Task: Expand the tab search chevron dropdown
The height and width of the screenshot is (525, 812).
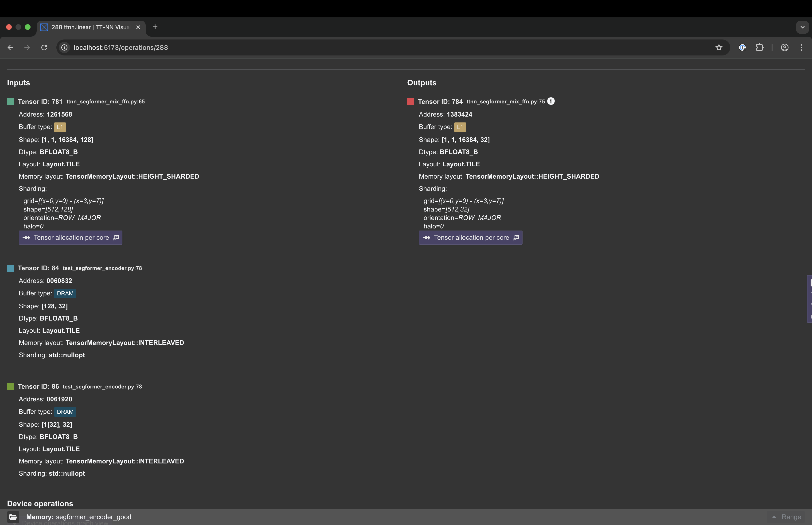Action: point(802,27)
